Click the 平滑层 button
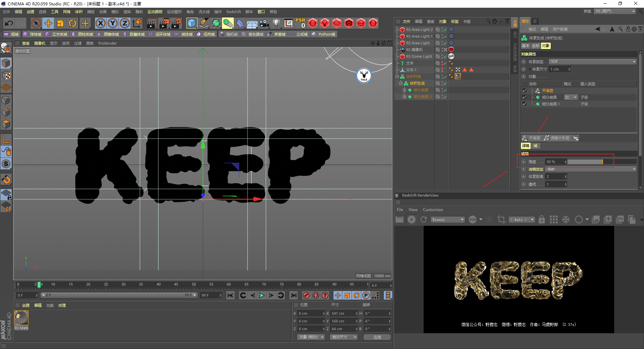Image resolution: width=644 pixels, height=349 pixels. 531,138
